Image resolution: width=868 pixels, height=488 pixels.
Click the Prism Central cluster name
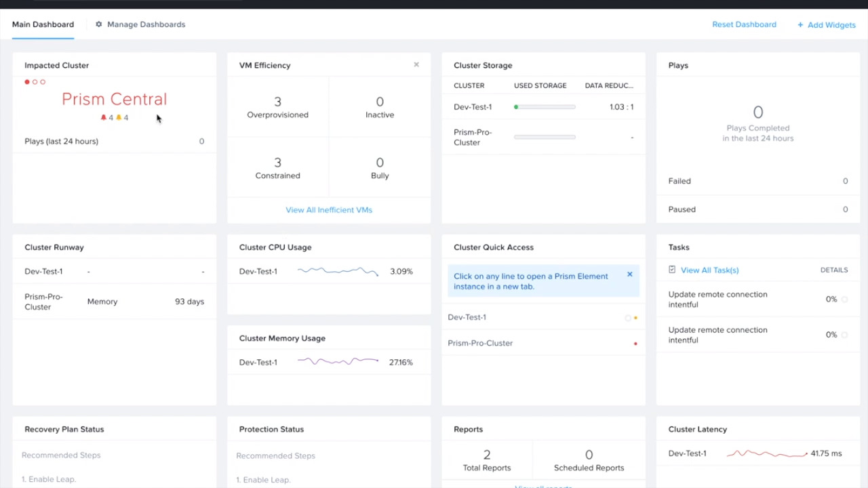[x=114, y=99]
